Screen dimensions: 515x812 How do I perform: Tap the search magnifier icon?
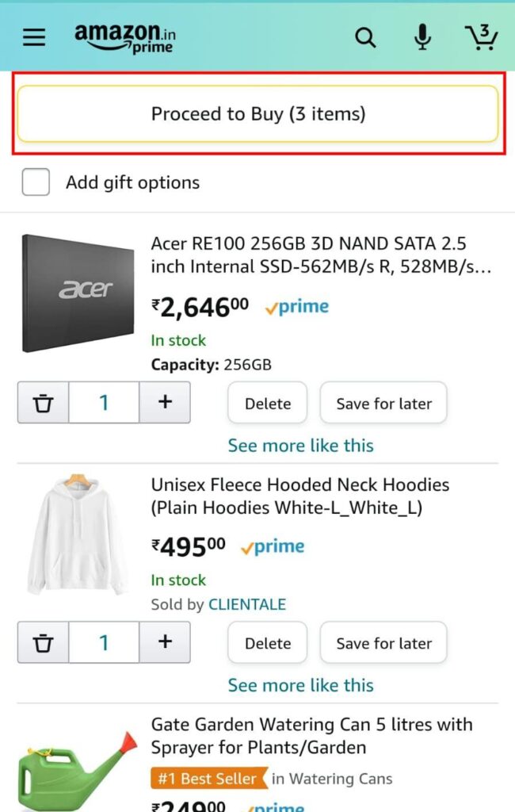point(365,36)
